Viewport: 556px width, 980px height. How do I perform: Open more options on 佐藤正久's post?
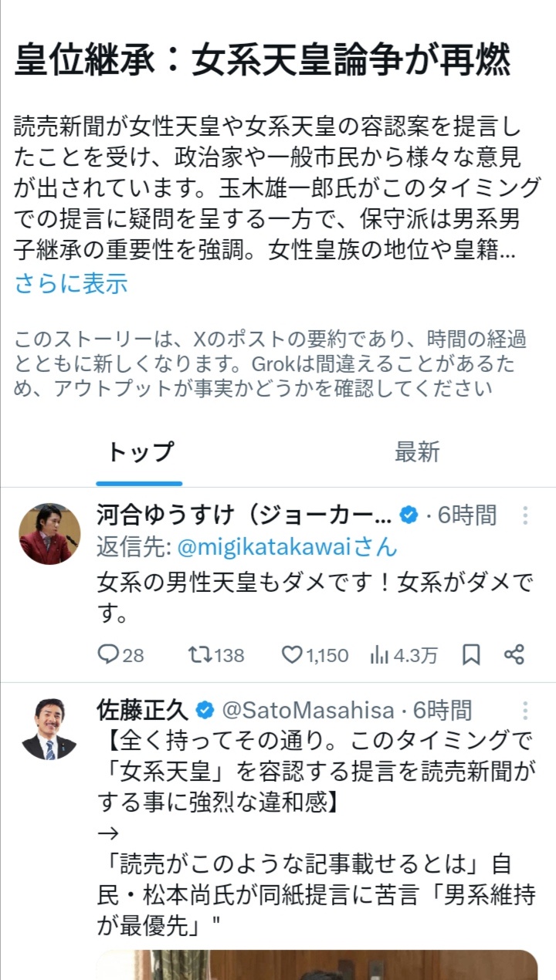pos(525,711)
